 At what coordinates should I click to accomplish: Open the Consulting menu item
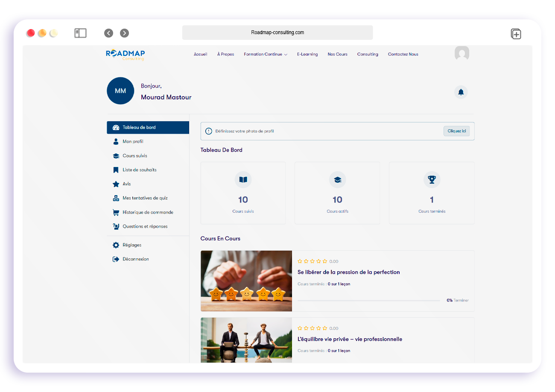click(368, 54)
